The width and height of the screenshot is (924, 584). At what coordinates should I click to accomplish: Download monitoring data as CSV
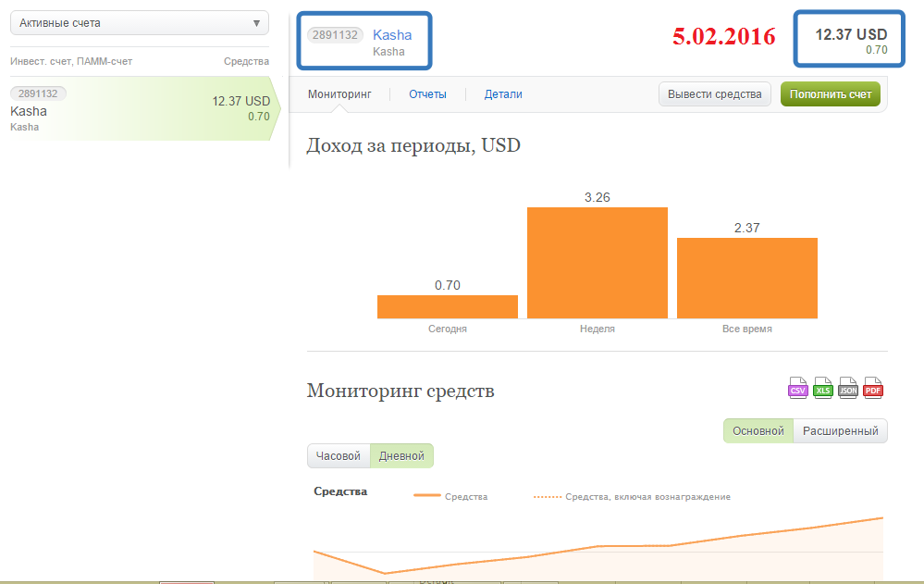click(x=798, y=388)
